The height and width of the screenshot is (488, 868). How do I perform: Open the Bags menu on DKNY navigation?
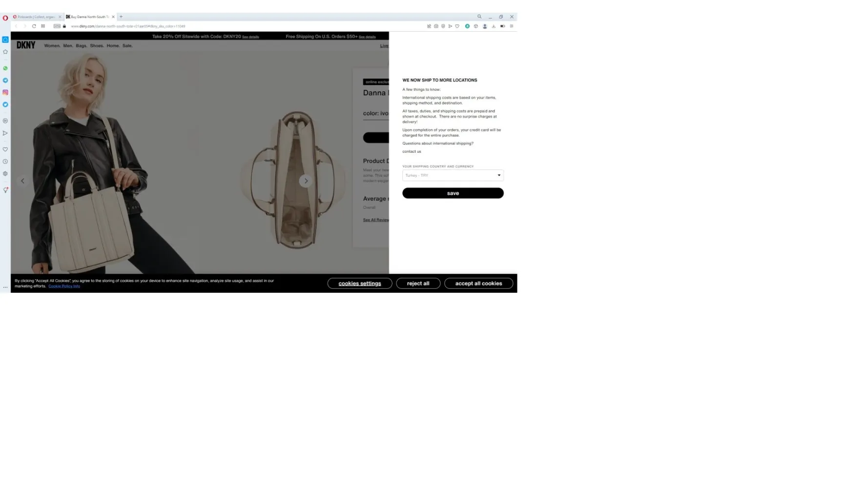tap(81, 46)
